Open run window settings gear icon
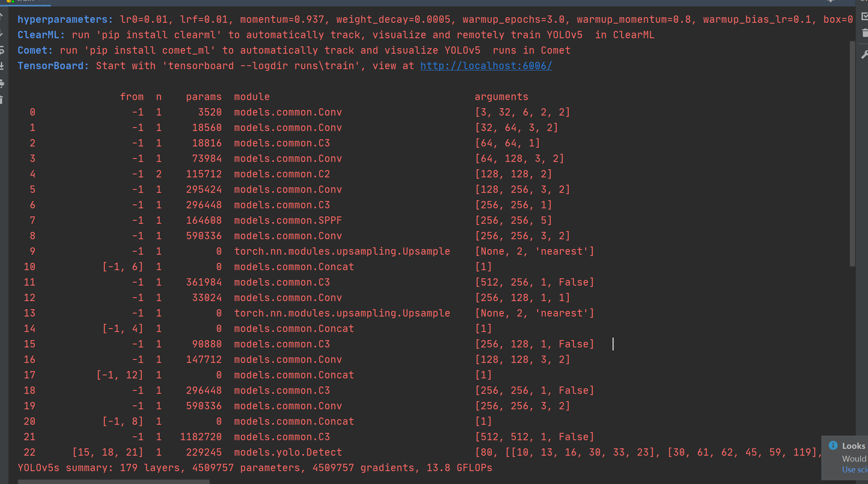This screenshot has width=868, height=484. click(x=830, y=1)
